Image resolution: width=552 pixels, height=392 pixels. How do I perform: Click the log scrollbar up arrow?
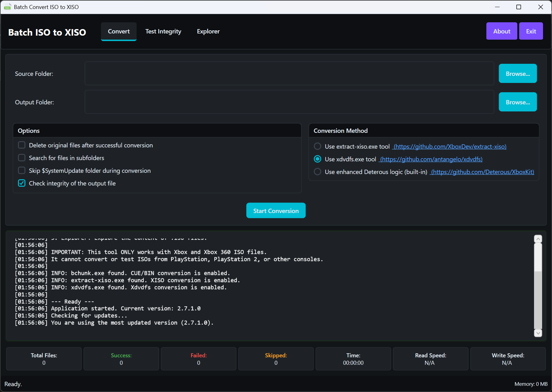538,239
